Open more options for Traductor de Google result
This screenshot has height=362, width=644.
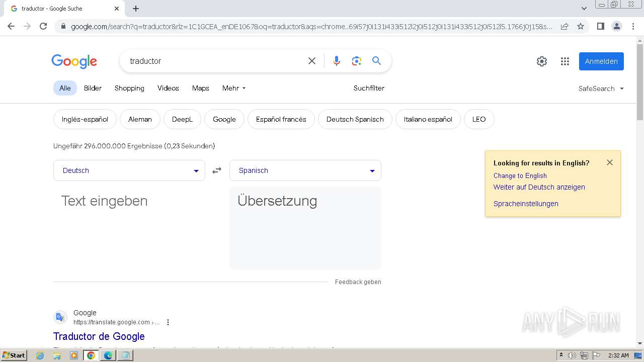[x=168, y=322]
